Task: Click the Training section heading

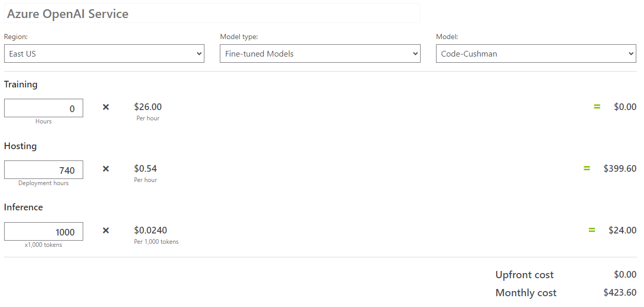Action: coord(21,84)
